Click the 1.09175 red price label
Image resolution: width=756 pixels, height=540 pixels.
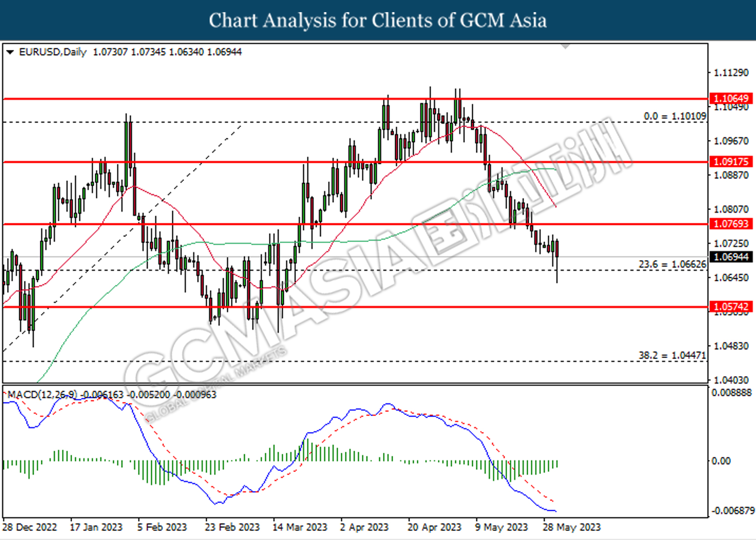[731, 162]
